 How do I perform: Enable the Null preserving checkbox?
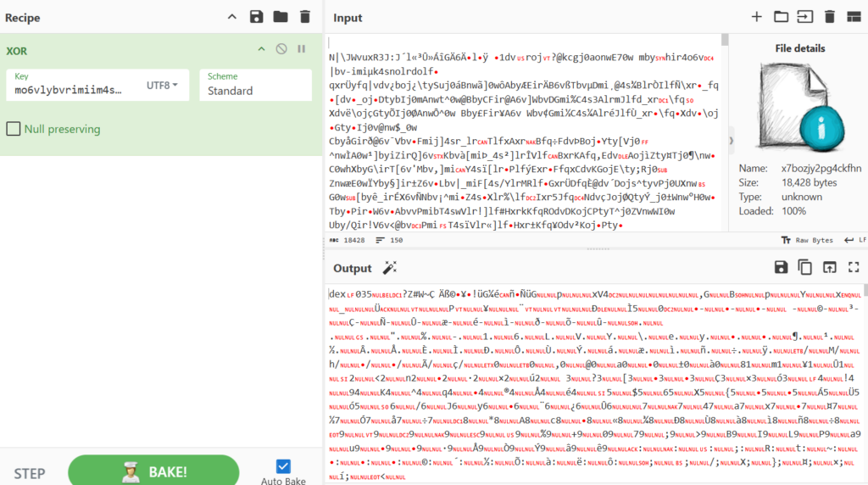click(x=14, y=129)
